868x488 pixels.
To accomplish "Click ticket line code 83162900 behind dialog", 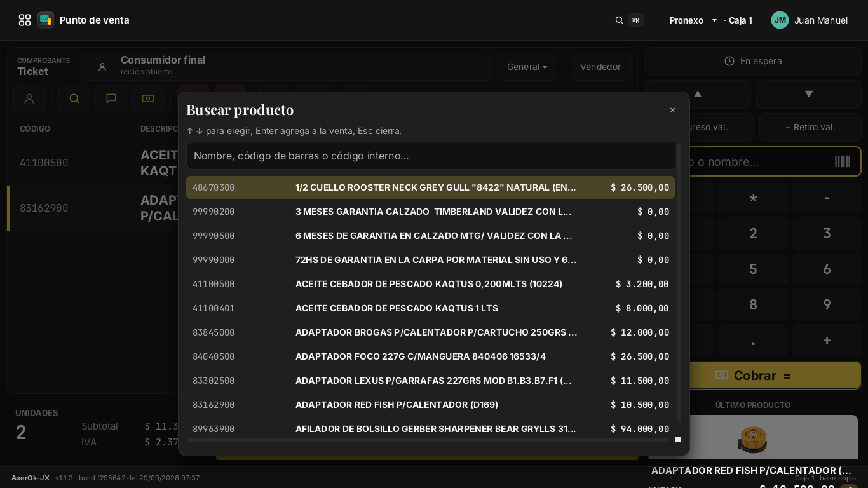I will 44,208.
